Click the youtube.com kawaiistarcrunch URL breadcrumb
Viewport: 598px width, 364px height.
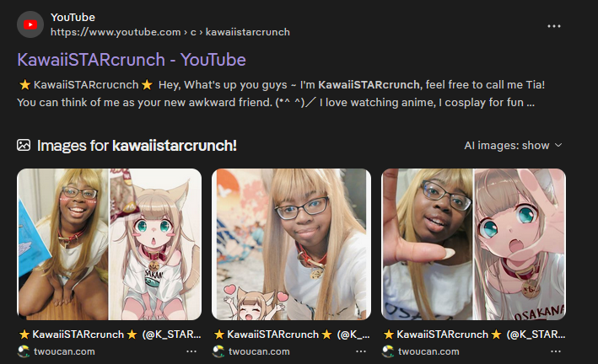click(170, 32)
